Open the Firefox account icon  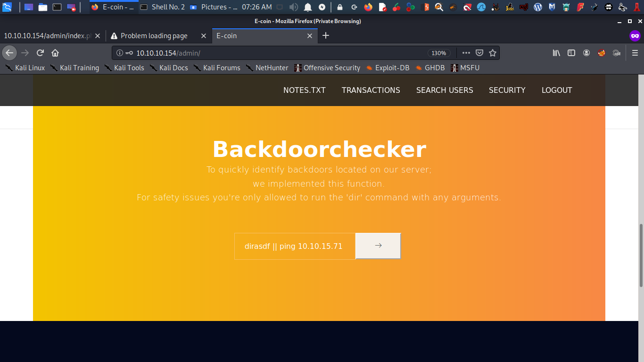586,53
